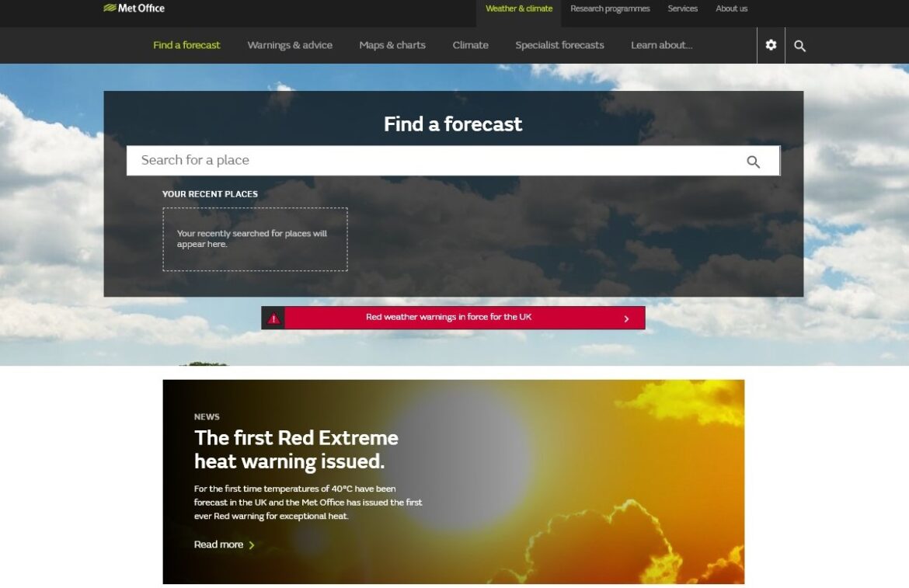909x588 pixels.
Task: Click the red warning triangle icon
Action: 273,318
